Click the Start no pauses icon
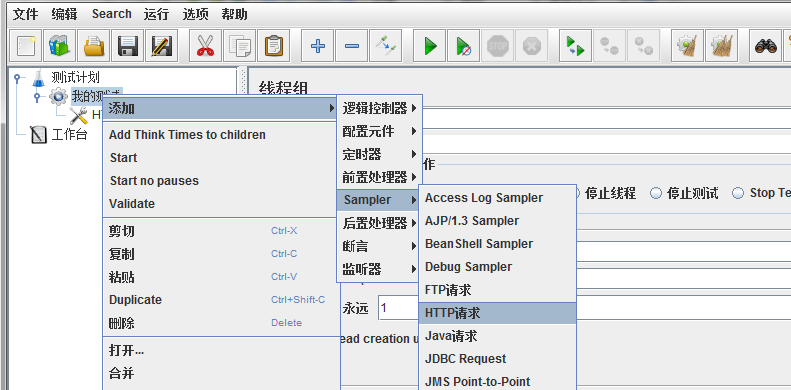The image size is (791, 390). (x=463, y=46)
